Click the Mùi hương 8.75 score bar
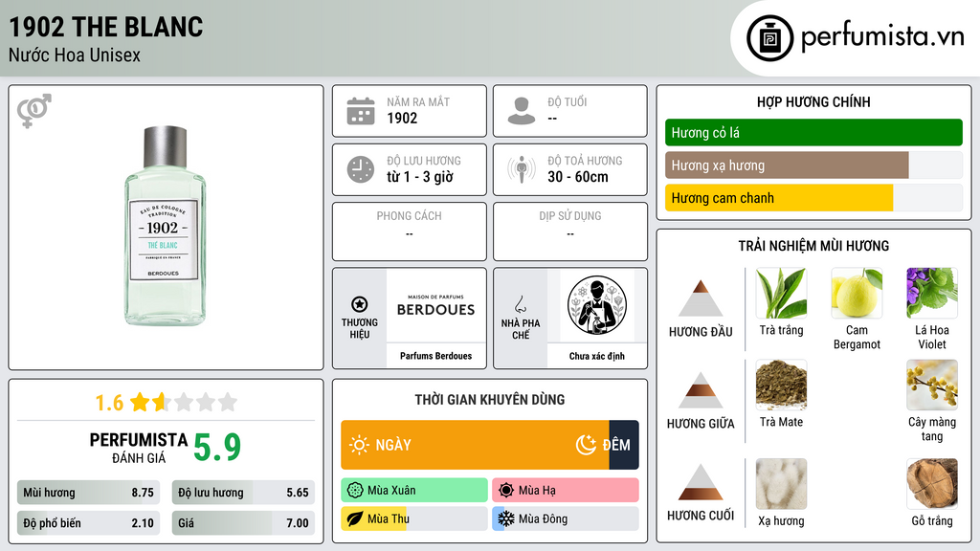This screenshot has height=551, width=980. click(x=88, y=493)
